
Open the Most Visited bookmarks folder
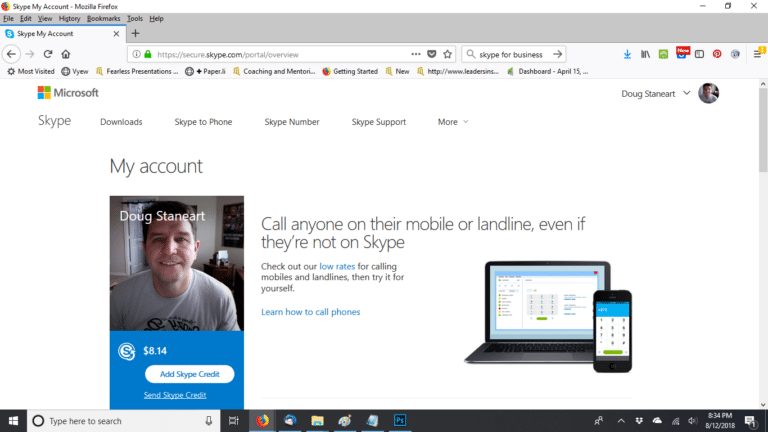[x=30, y=72]
